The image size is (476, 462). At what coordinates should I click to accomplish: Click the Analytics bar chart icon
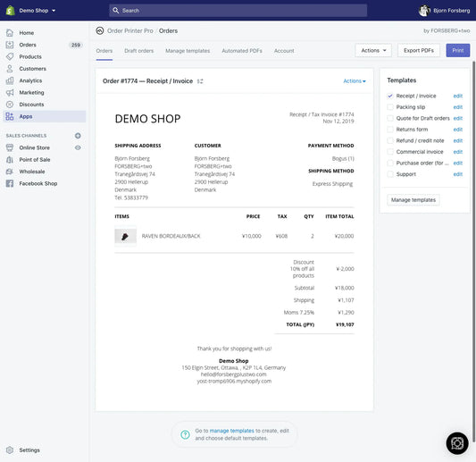point(10,80)
